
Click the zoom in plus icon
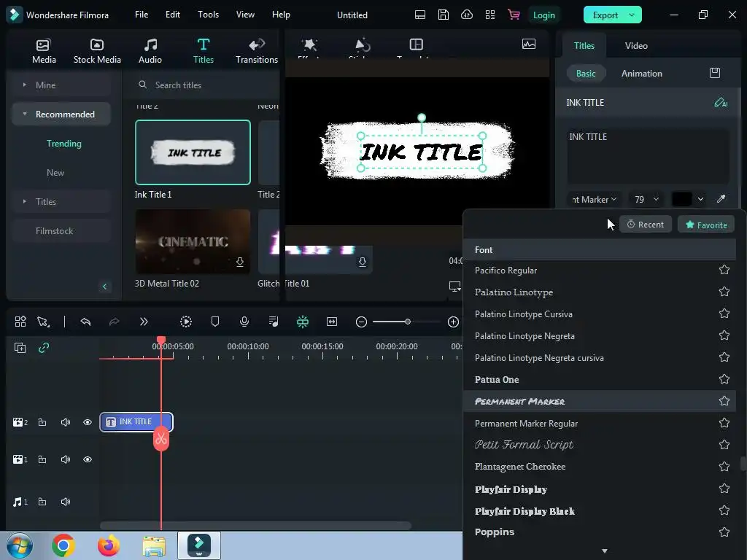point(453,322)
